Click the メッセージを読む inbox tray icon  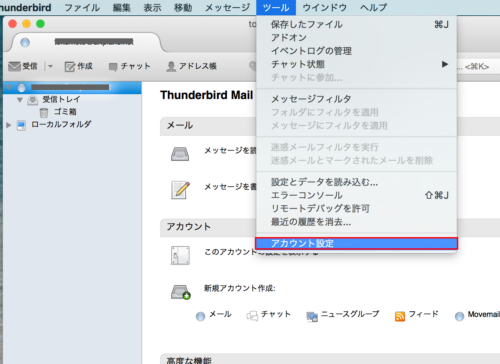pyautogui.click(x=180, y=154)
